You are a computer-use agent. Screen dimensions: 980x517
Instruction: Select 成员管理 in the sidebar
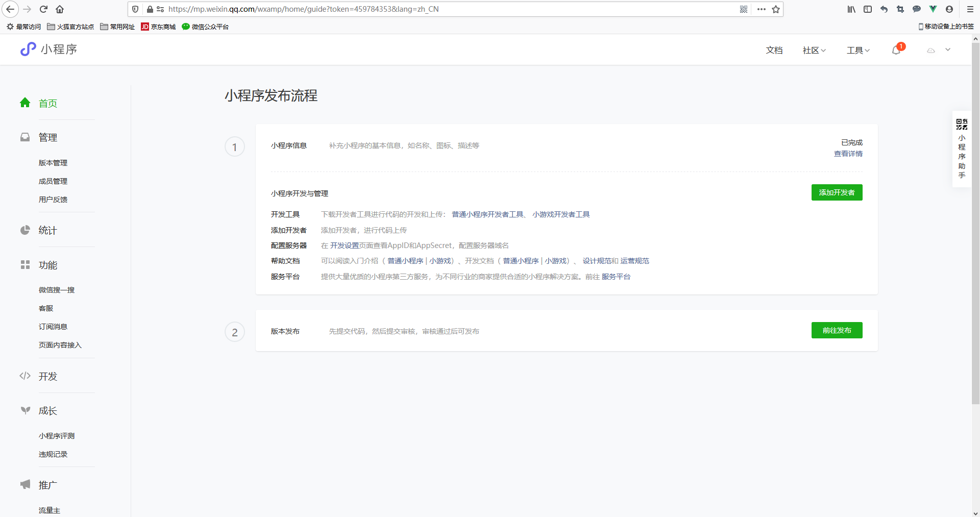coord(53,181)
